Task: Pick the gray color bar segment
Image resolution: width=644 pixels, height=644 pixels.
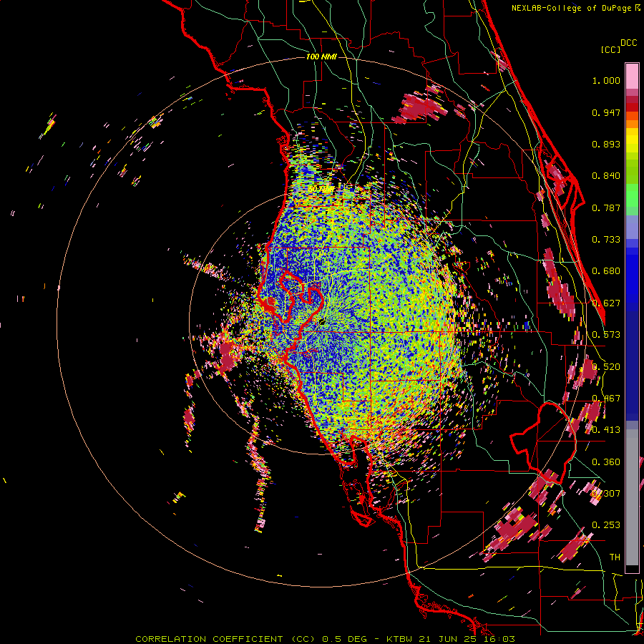Action: click(x=632, y=497)
